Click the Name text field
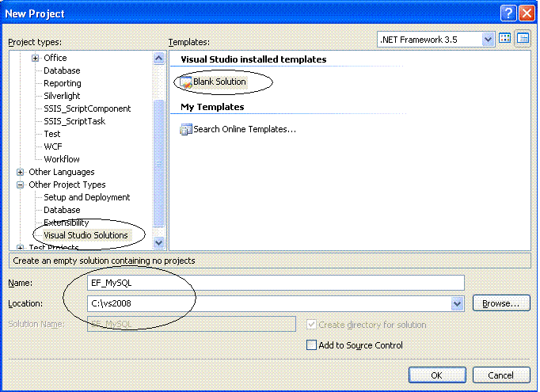Viewport: 540px width, 392px height. click(275, 283)
